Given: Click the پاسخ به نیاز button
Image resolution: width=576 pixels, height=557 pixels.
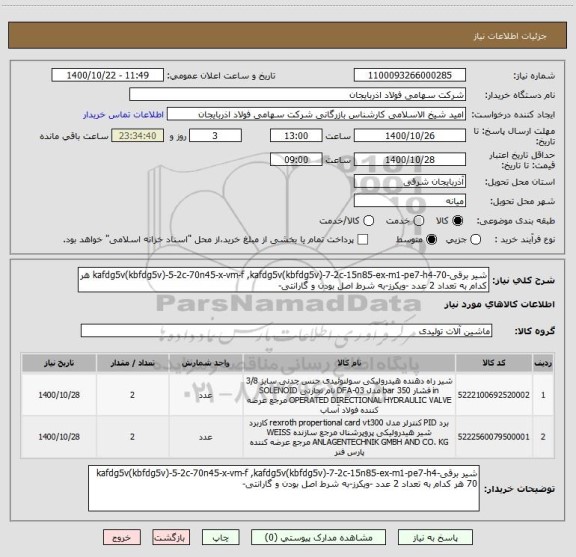Looking at the screenshot, I should coord(435,538).
